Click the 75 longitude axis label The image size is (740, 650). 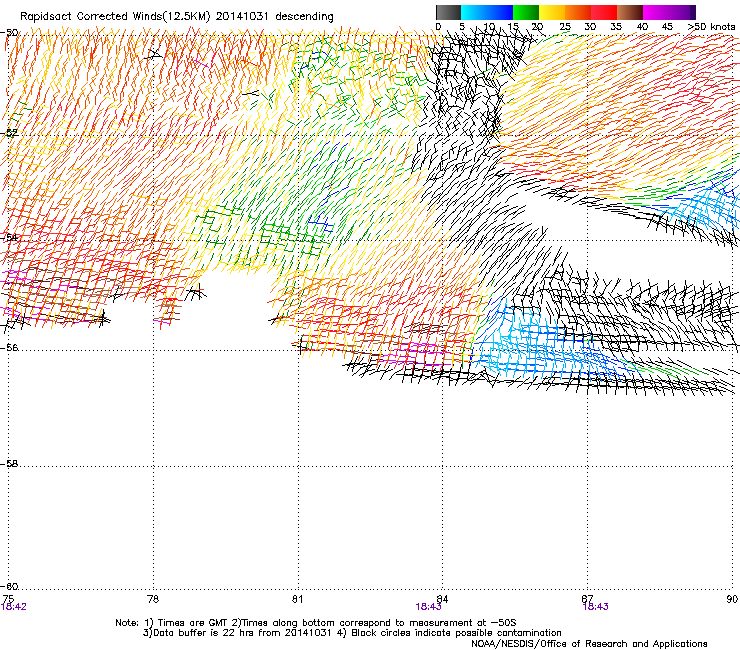point(8,599)
